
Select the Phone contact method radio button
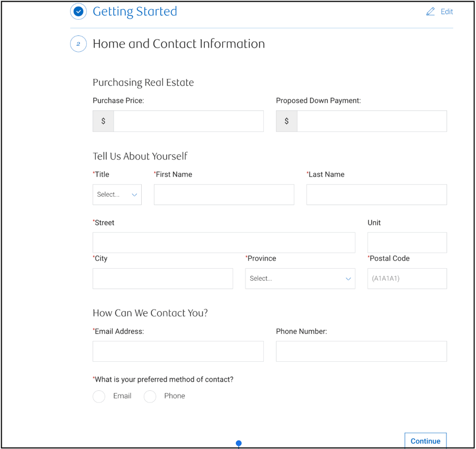(x=150, y=396)
